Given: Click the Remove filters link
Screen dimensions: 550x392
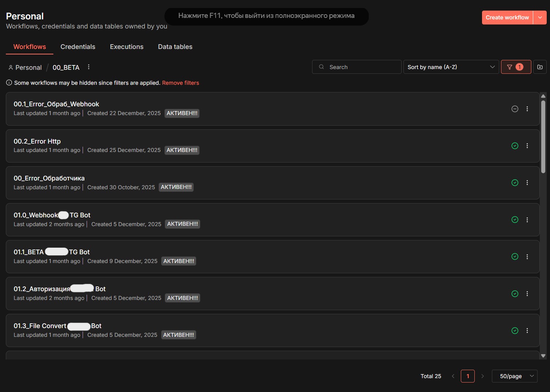Looking at the screenshot, I should 181,83.
